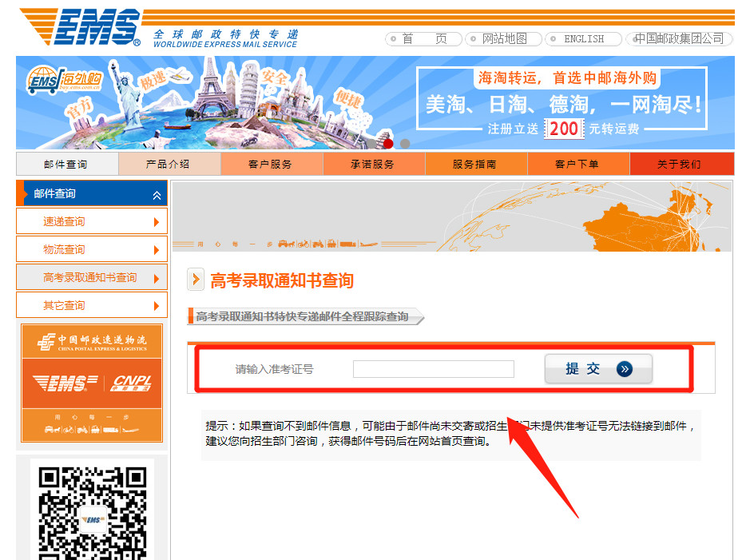Expand arrow next to 高考录取通知书查询
Screen dimensions: 754x560
pyautogui.click(x=157, y=278)
